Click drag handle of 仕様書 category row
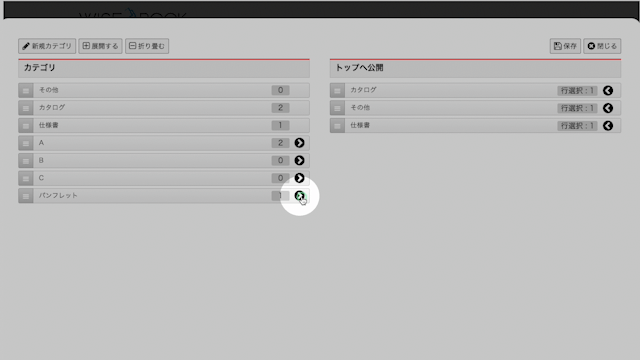640x360 pixels. click(26, 125)
